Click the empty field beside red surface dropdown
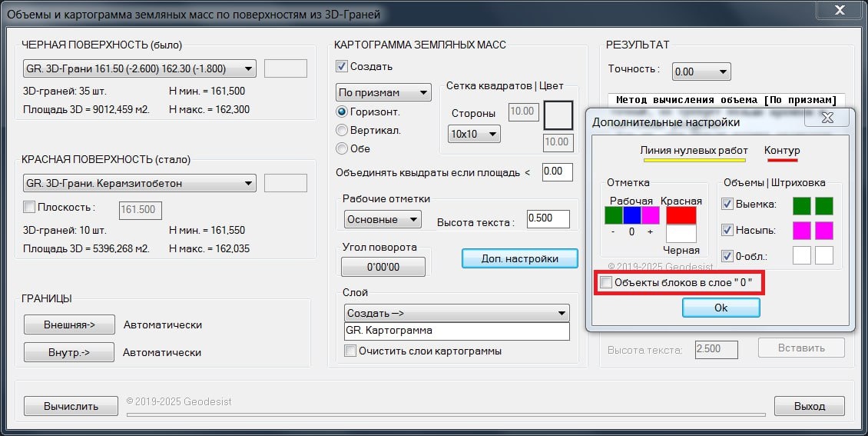This screenshot has width=868, height=436. (286, 183)
